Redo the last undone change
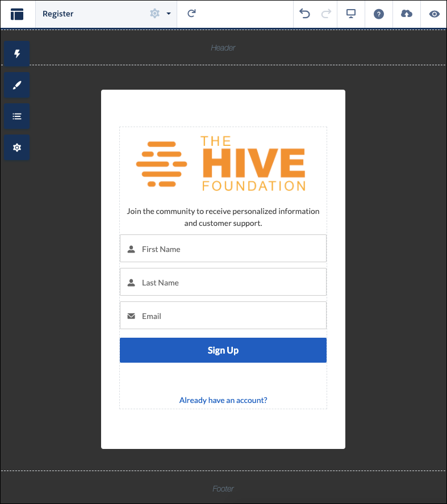 point(326,14)
